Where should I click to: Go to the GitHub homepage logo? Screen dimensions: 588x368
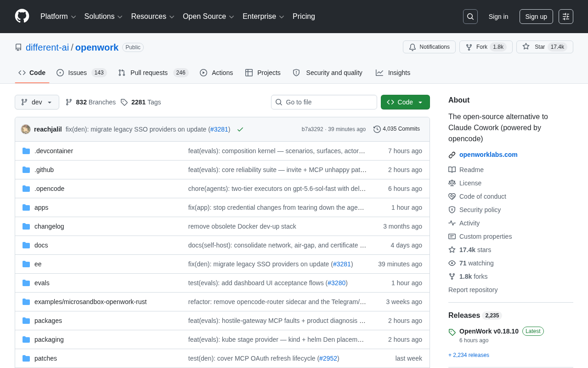[22, 16]
